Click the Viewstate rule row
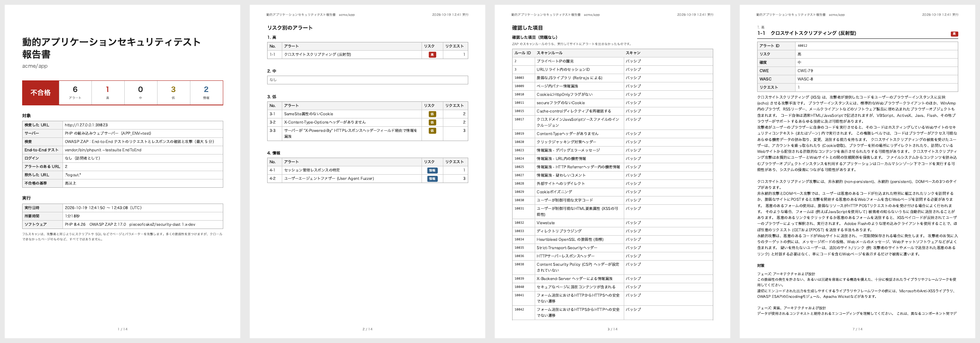The width and height of the screenshot is (980, 343). [x=612, y=223]
